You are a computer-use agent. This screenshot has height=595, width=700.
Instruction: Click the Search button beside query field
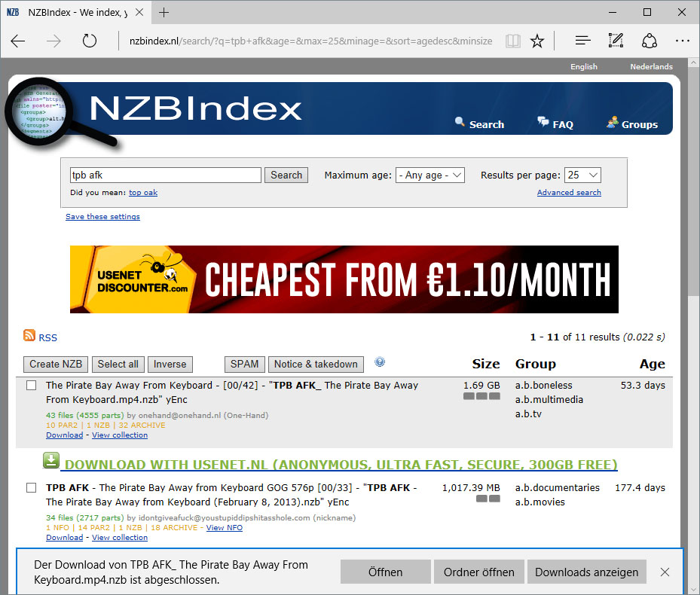pyautogui.click(x=286, y=175)
